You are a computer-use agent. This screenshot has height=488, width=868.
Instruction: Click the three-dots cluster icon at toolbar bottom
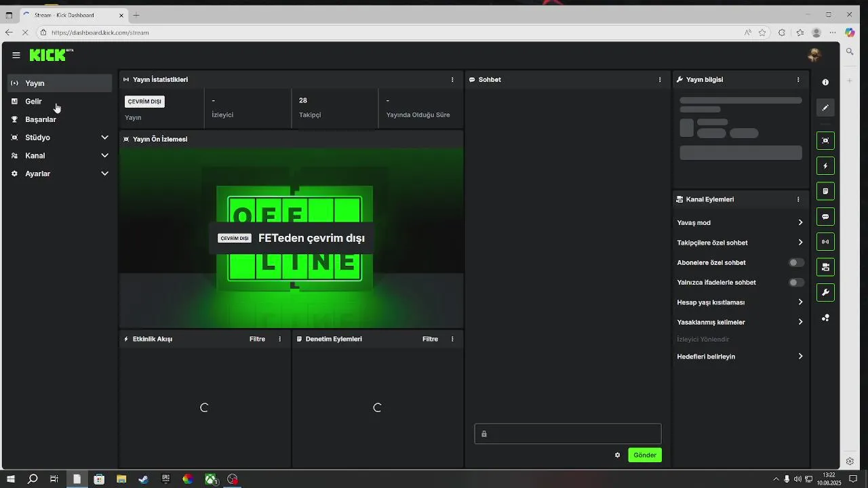(825, 318)
